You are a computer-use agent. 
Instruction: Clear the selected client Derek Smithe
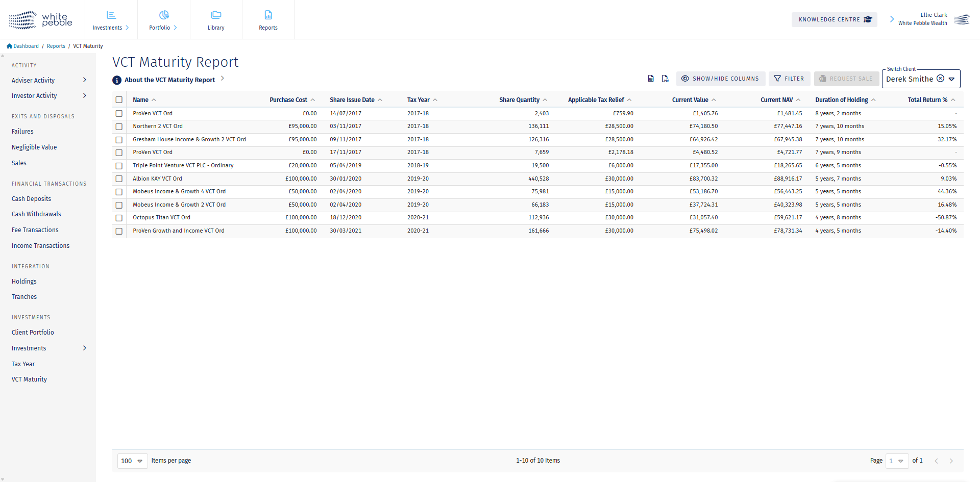(940, 79)
